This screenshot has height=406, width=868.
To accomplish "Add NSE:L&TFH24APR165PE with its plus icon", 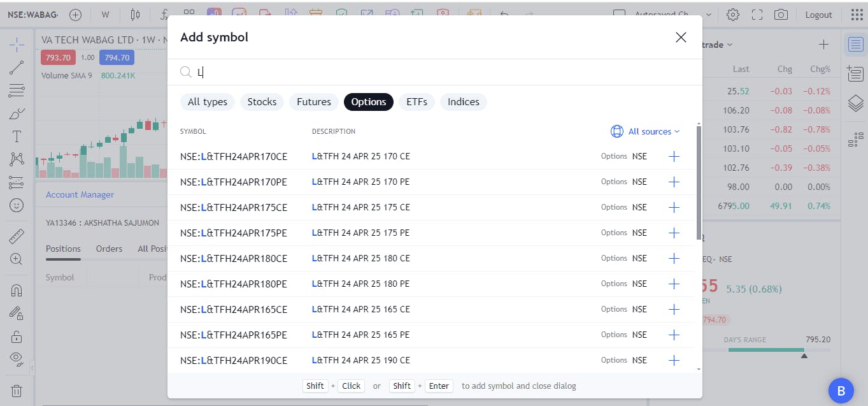I will pos(674,335).
